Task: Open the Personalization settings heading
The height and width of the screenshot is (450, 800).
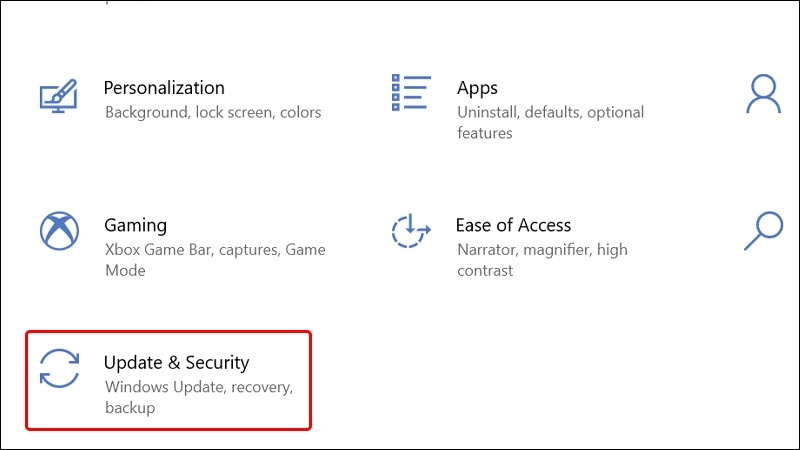Action: [x=164, y=88]
